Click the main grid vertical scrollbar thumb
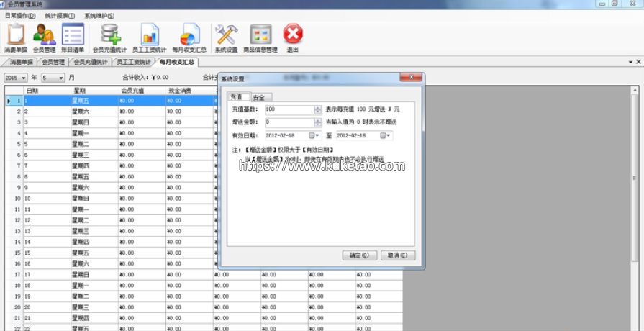644x331 pixels. click(x=635, y=178)
